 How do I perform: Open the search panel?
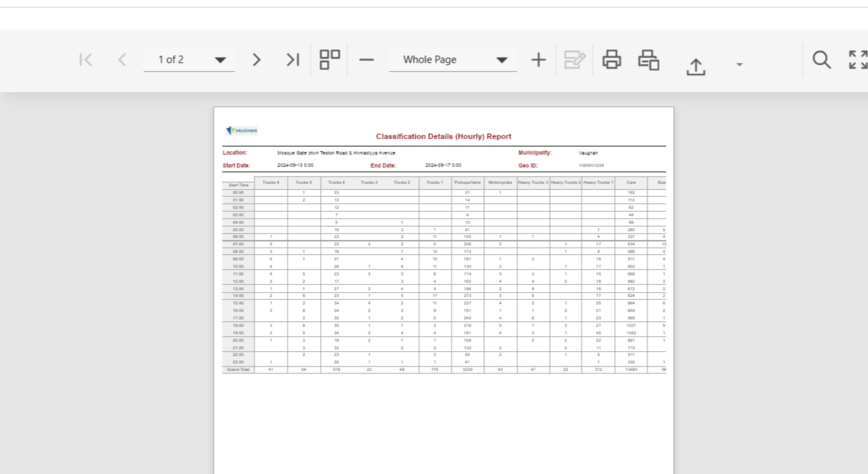click(821, 60)
